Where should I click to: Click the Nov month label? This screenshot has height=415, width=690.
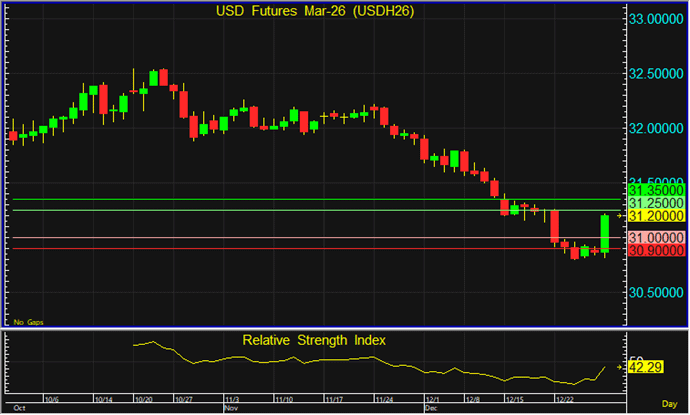click(x=230, y=408)
